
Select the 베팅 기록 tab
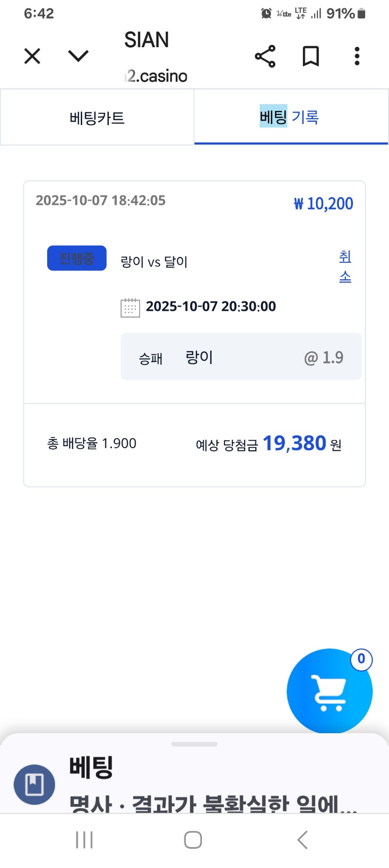[290, 117]
